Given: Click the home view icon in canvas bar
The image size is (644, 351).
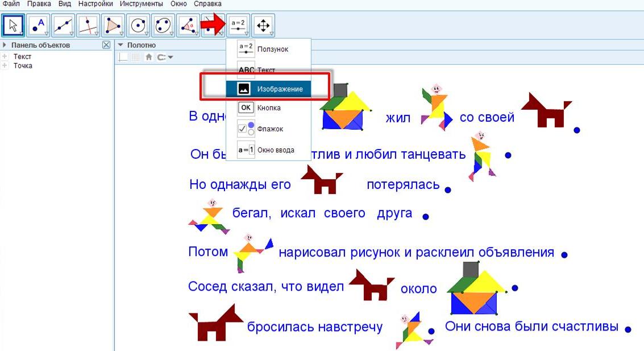Looking at the screenshot, I should 149,57.
